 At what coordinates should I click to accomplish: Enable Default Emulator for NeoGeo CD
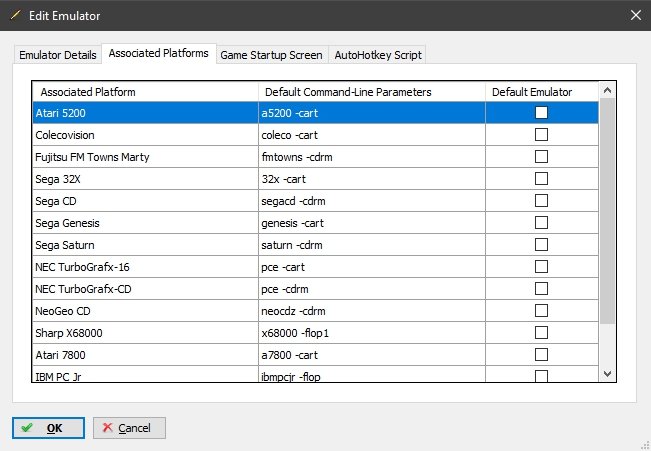541,311
